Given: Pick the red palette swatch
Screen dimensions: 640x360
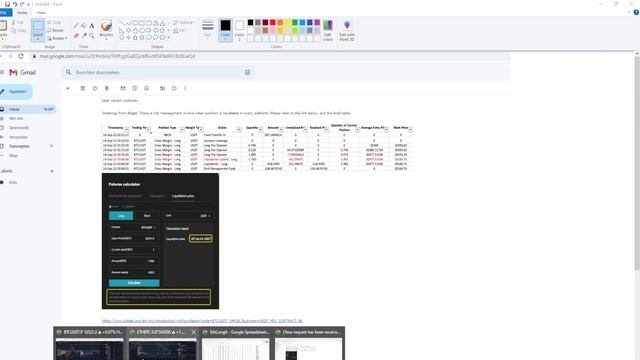Looking at the screenshot, I should click(273, 22).
